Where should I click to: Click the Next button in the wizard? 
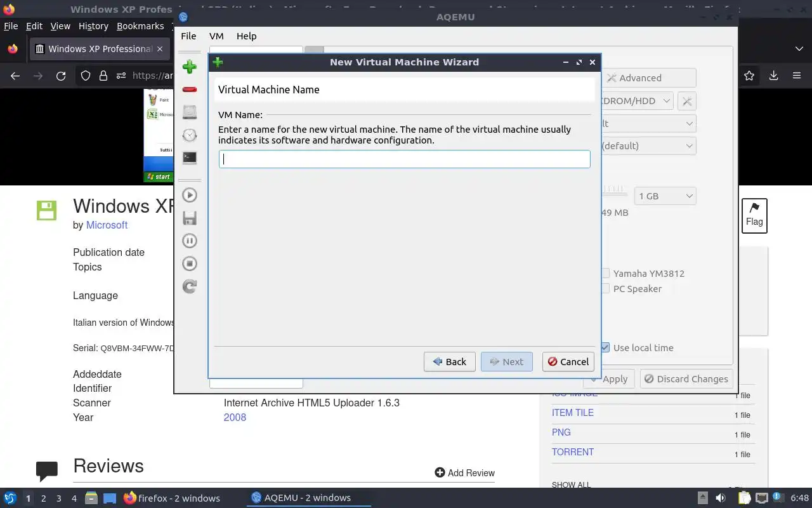click(x=506, y=361)
